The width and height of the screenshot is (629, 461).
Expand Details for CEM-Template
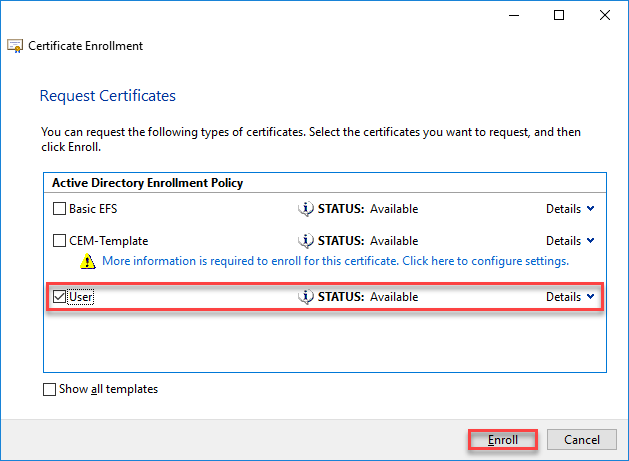(570, 241)
